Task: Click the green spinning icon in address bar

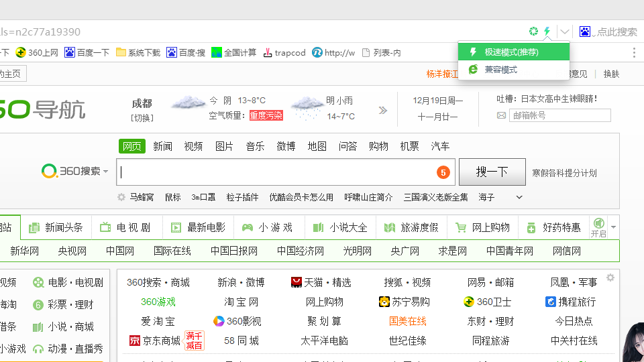Action: [x=533, y=32]
